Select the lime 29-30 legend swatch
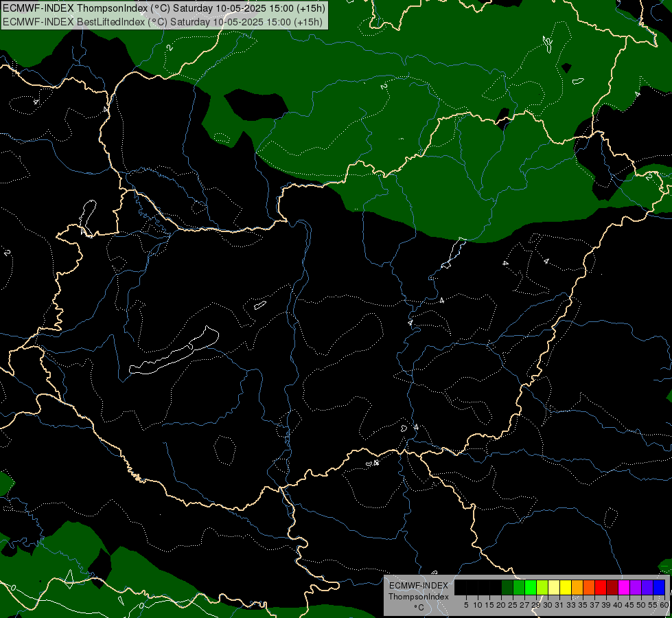This screenshot has width=672, height=618. point(542,587)
